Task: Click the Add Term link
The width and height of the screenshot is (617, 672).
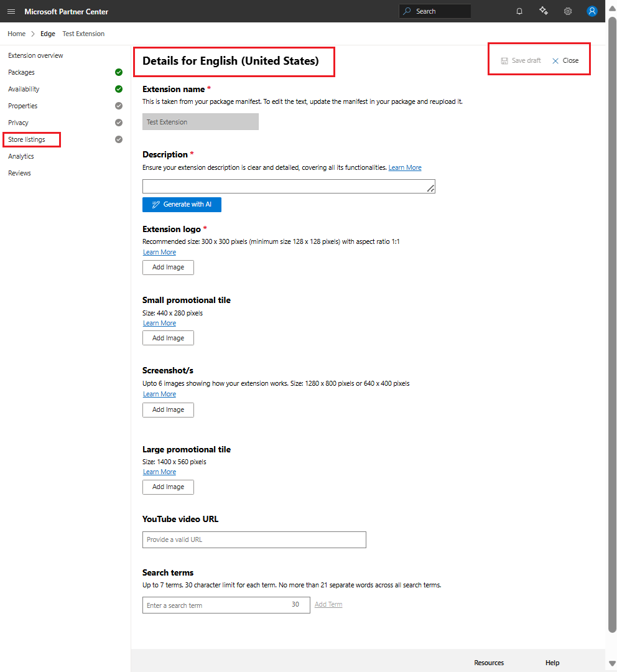Action: 328,604
